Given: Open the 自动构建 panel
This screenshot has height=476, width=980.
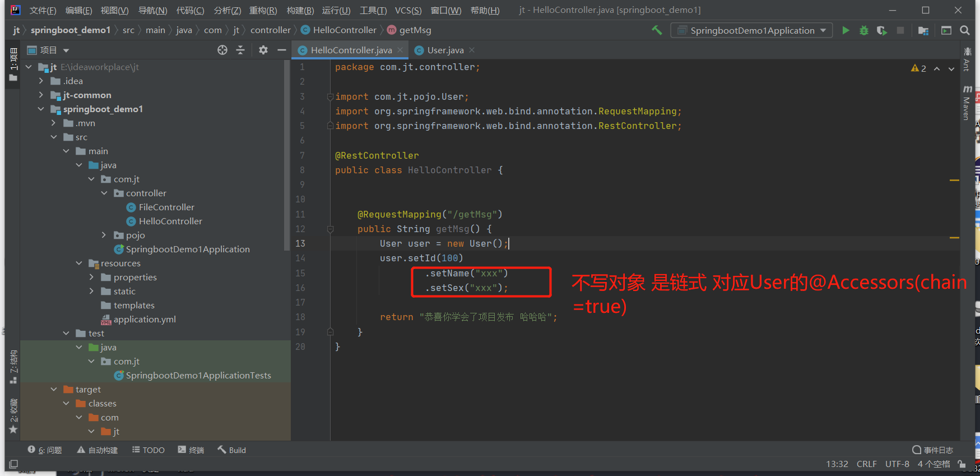Looking at the screenshot, I should click(x=97, y=450).
